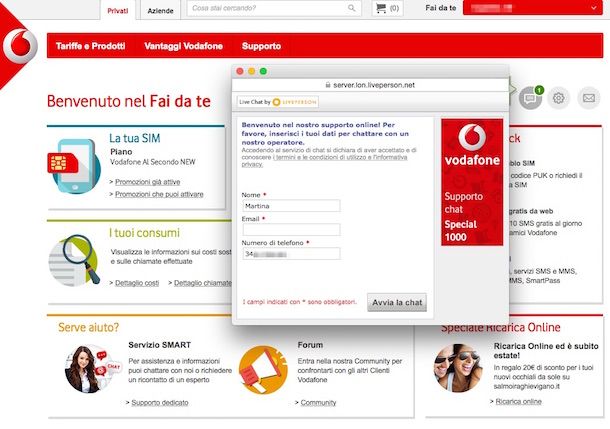Start the chat with Avvia la chat

coord(397,302)
